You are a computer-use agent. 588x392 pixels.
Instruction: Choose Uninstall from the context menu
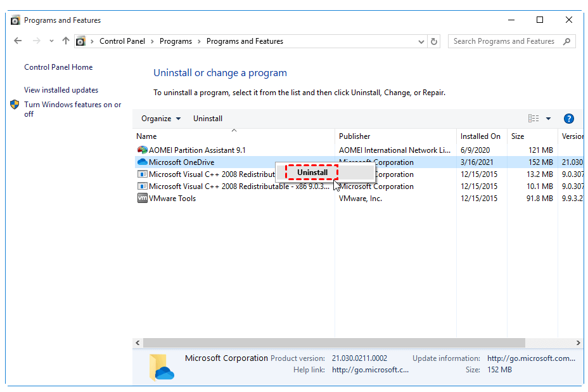[312, 173]
